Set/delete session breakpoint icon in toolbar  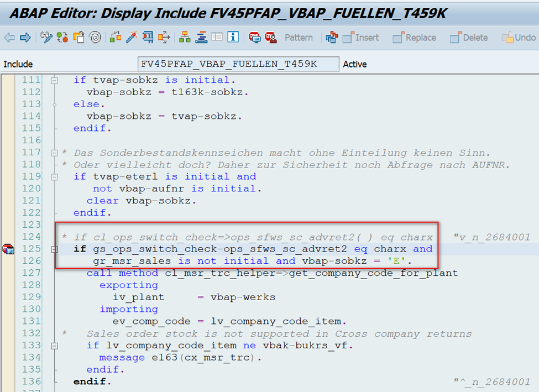(255, 37)
